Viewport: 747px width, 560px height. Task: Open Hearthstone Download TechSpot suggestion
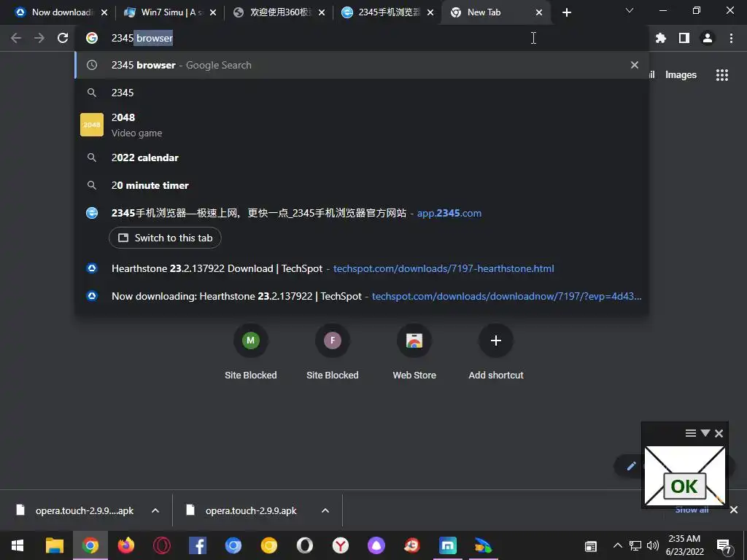pyautogui.click(x=361, y=268)
